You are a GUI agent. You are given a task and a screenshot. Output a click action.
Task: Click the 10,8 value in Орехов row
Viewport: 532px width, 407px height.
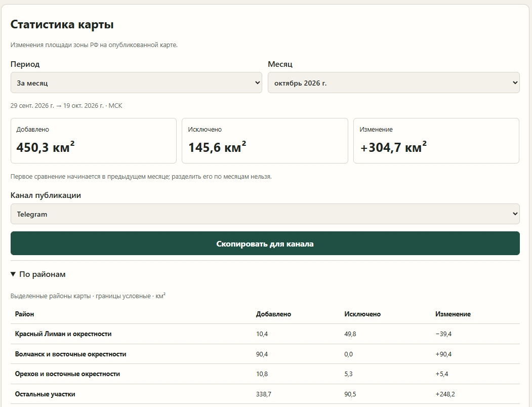click(262, 374)
